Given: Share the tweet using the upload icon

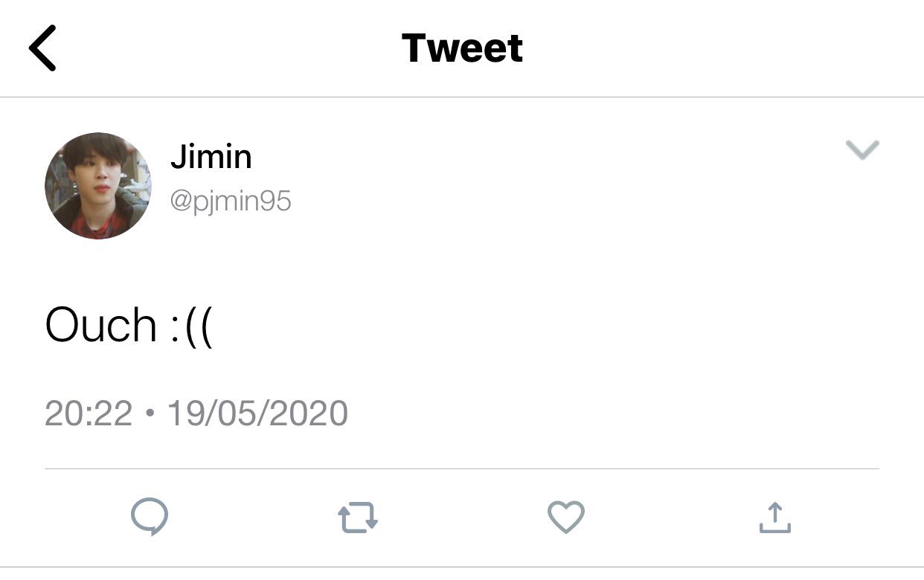Looking at the screenshot, I should pos(774,518).
